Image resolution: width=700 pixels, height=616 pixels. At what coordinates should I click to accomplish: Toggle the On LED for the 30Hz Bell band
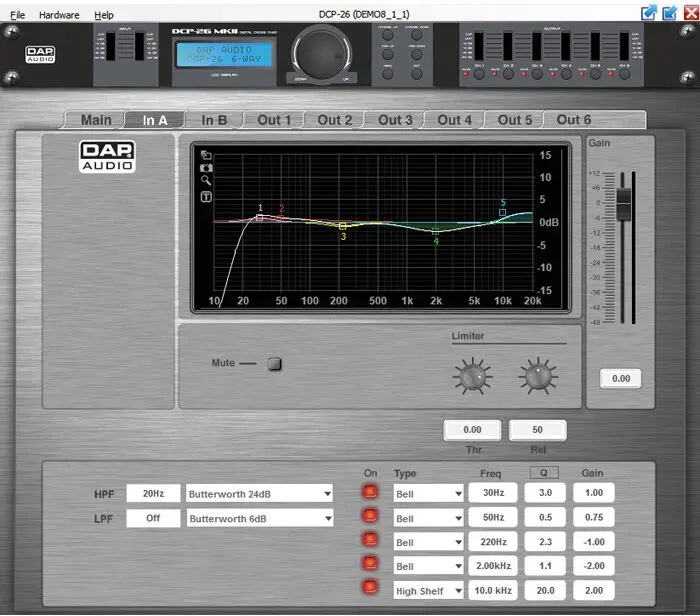click(370, 491)
